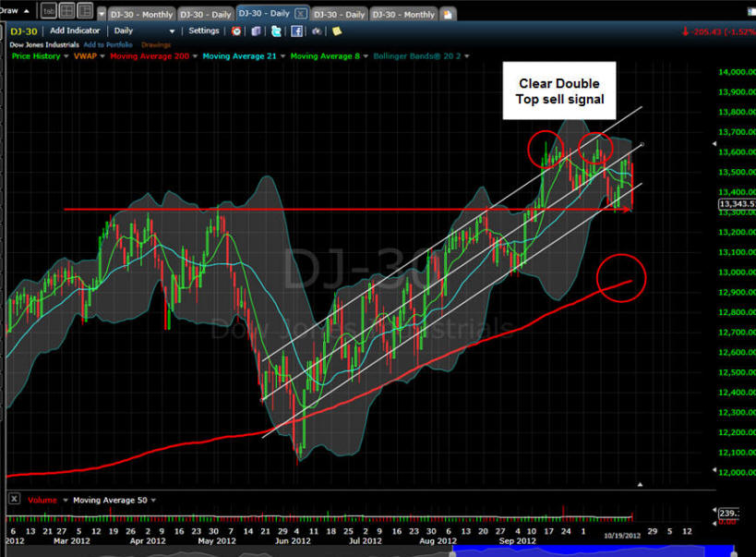This screenshot has height=557, width=756.
Task: Close the Volume panel with the X icon
Action: tap(15, 499)
